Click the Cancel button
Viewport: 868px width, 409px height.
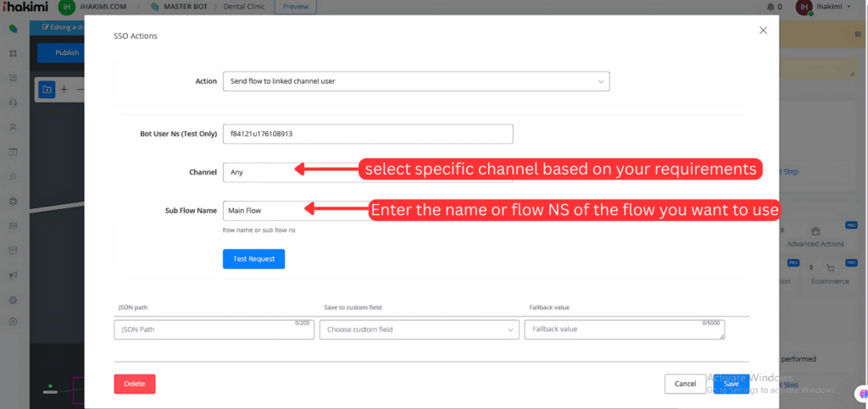click(685, 384)
